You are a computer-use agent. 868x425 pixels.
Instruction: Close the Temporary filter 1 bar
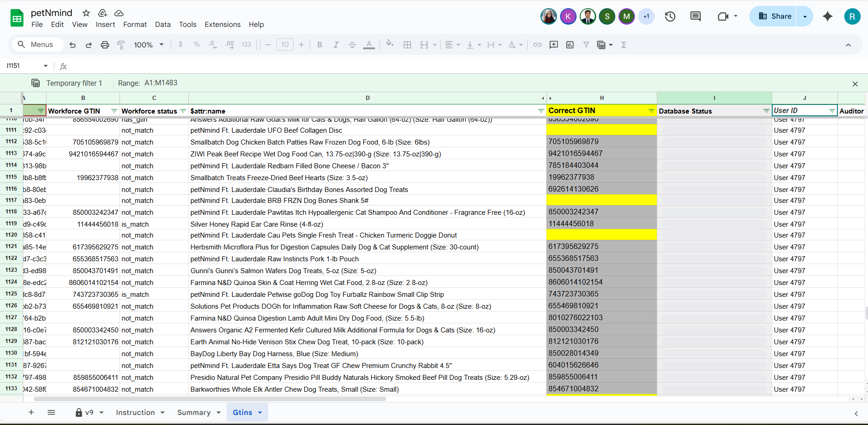855,84
